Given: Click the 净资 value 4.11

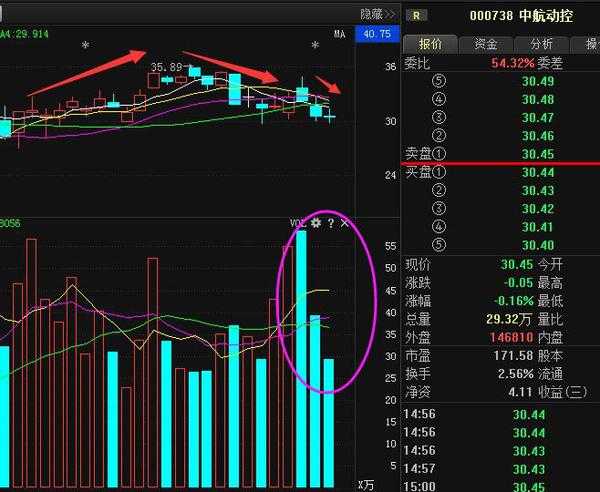Looking at the screenshot, I should (x=520, y=392).
